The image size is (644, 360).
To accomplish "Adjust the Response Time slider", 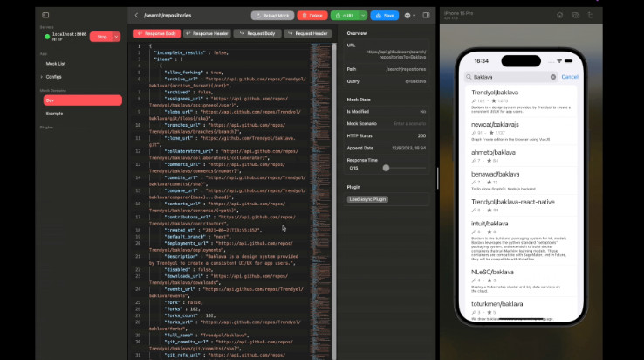I will pyautogui.click(x=386, y=168).
